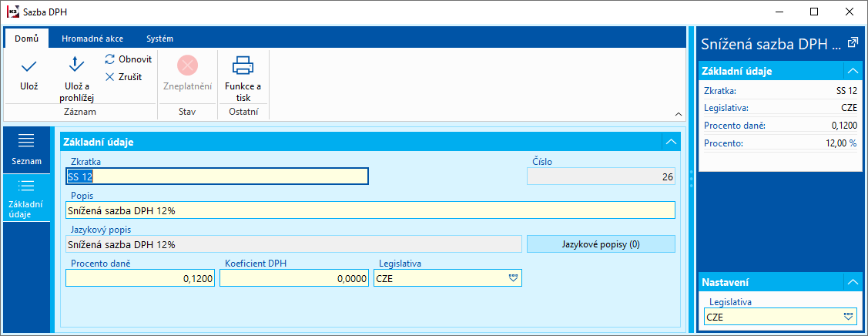Image resolution: width=868 pixels, height=336 pixels.
Task: Open the Systém ribbon tab
Action: tap(160, 39)
